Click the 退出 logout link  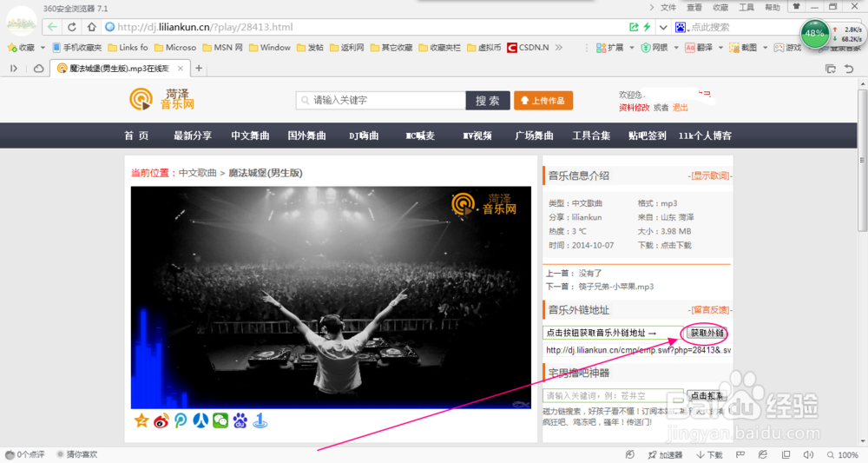681,108
